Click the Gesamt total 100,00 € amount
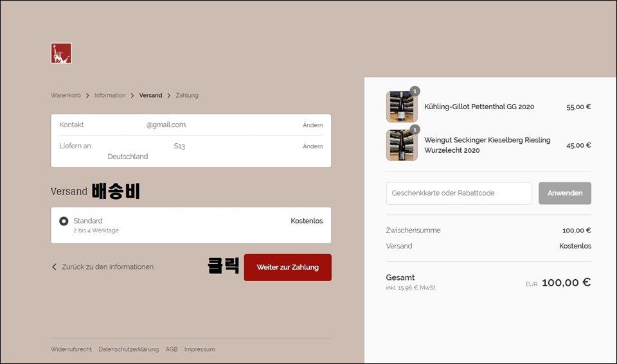This screenshot has width=617, height=364. (x=566, y=282)
